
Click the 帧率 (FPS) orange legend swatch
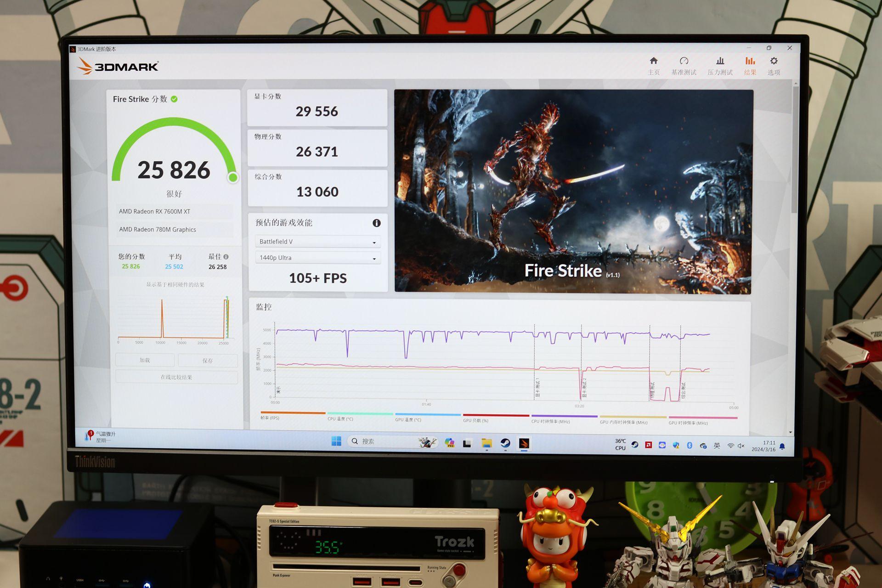point(293,413)
